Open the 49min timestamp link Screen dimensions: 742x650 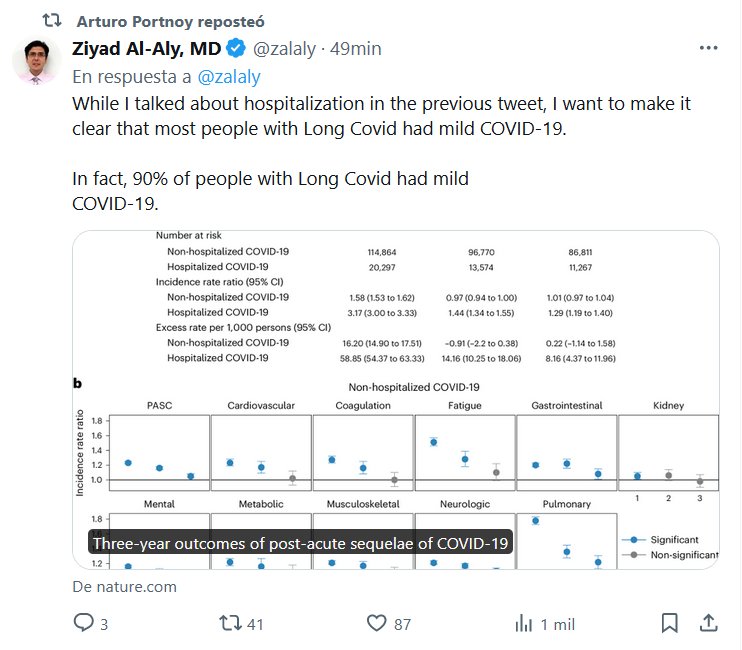(x=357, y=48)
